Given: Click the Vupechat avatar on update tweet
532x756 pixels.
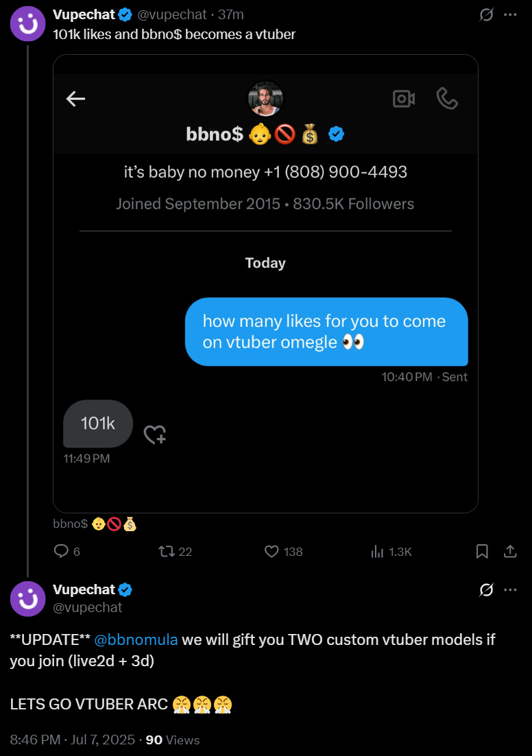Looking at the screenshot, I should pos(27,598).
